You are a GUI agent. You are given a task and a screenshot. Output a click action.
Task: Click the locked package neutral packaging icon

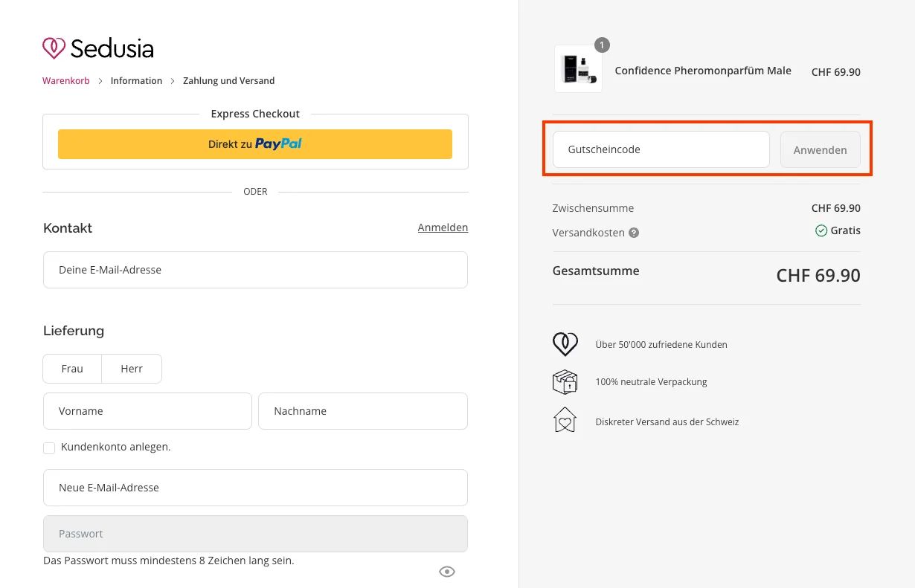click(565, 382)
